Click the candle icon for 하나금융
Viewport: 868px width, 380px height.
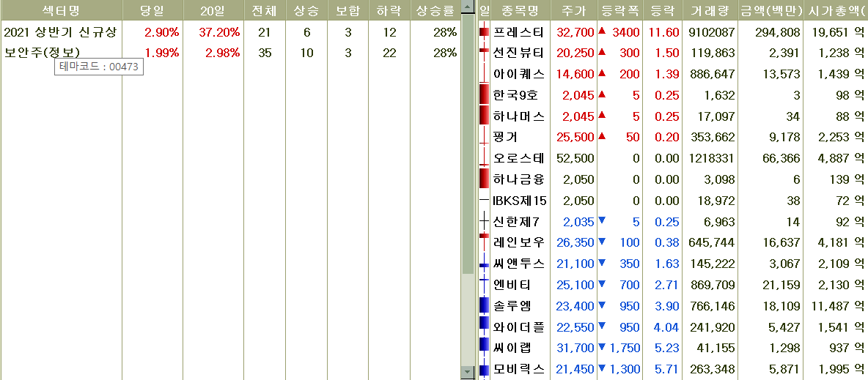pyautogui.click(x=485, y=179)
